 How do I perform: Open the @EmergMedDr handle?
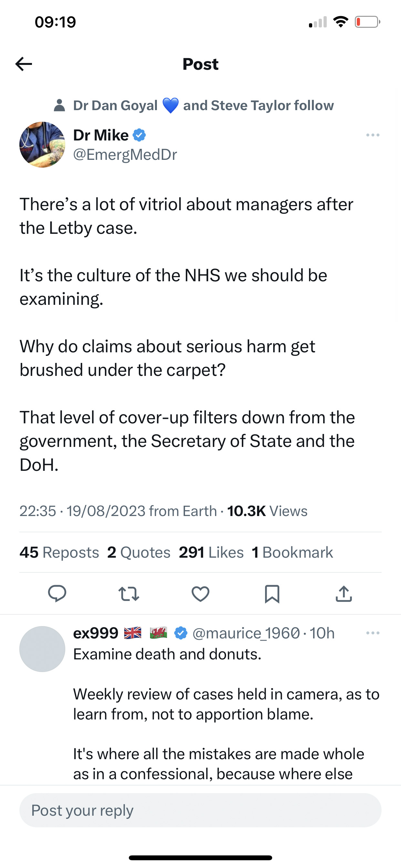(125, 154)
